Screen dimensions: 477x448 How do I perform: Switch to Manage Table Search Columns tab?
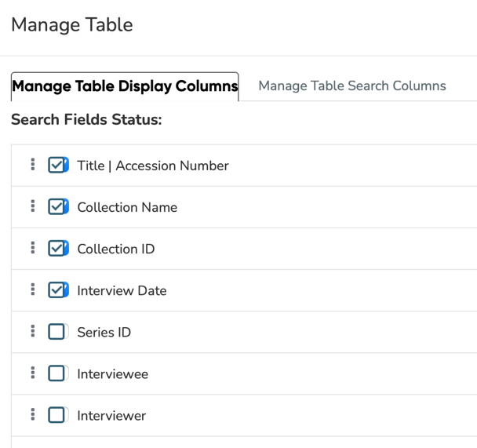point(352,86)
